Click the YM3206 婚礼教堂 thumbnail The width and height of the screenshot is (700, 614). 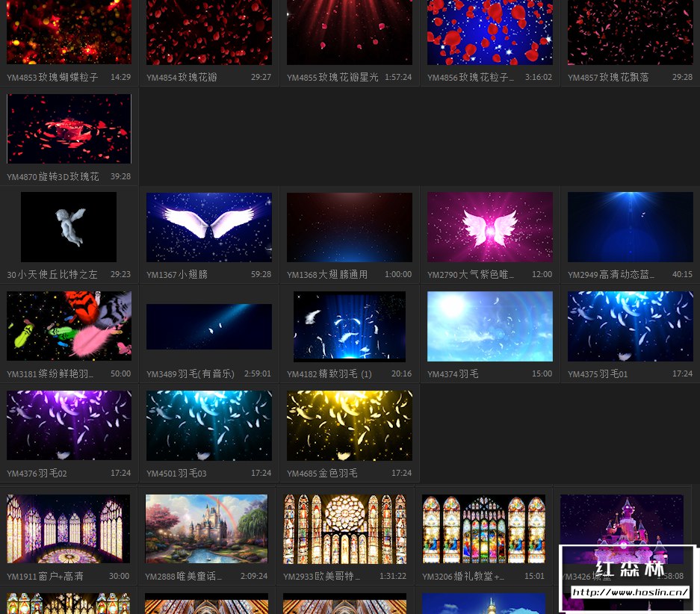tap(483, 529)
